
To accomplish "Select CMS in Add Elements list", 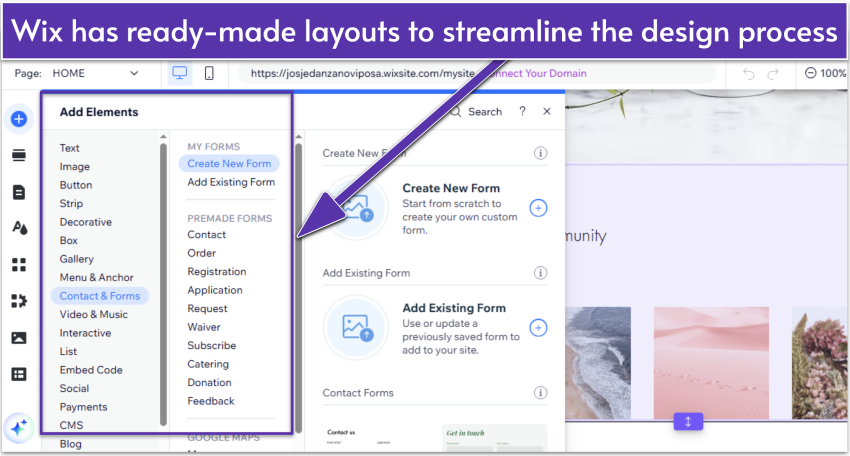I will click(x=72, y=425).
